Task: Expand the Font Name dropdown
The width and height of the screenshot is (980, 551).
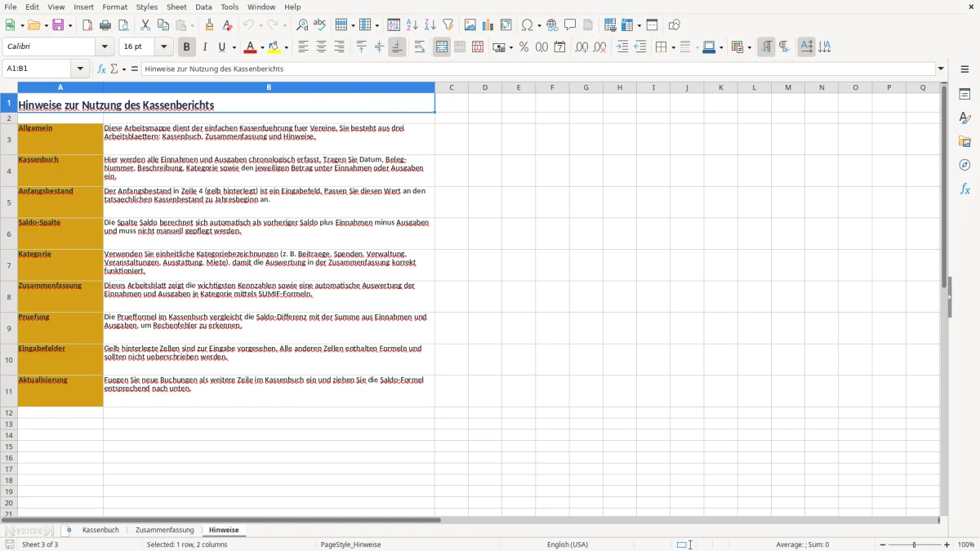Action: point(103,47)
